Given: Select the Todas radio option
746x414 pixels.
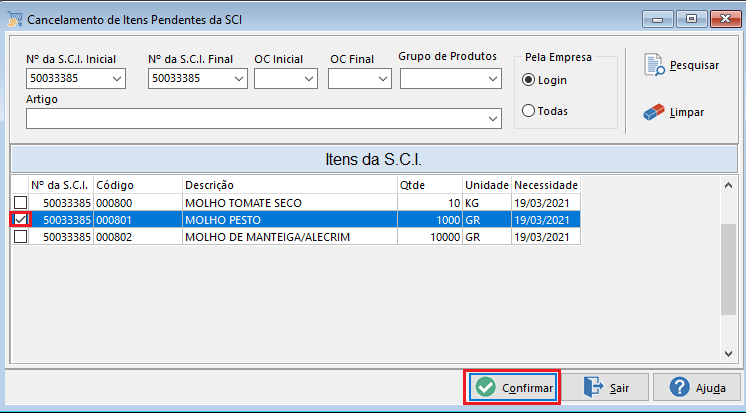Looking at the screenshot, I should point(528,111).
